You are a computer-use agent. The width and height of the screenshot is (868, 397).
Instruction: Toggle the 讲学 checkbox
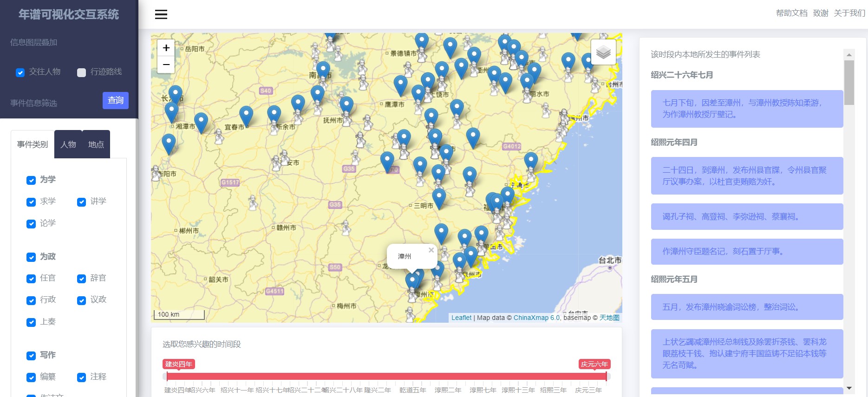click(82, 202)
